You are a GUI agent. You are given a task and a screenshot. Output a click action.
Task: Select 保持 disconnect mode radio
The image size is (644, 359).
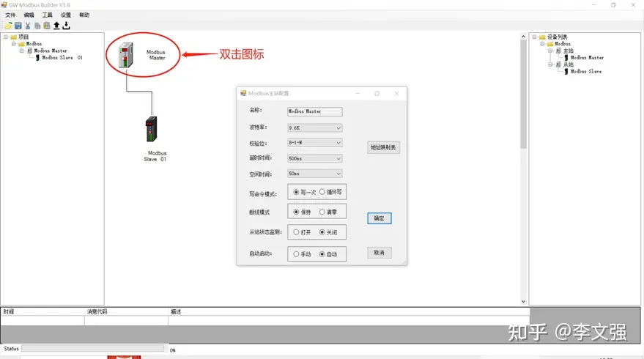pyautogui.click(x=296, y=212)
